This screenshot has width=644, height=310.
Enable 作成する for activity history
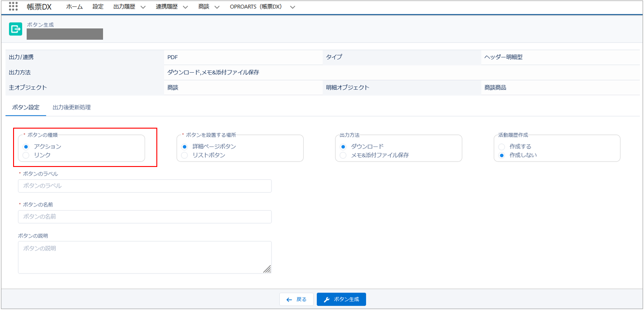tap(501, 147)
